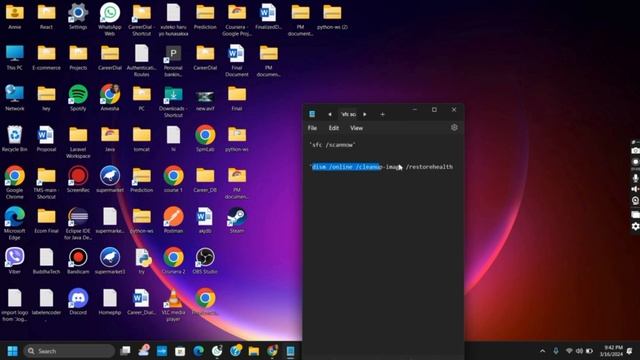Viewport: 640px width, 360px height.
Task: Open the Windows Start menu
Action: (x=13, y=351)
